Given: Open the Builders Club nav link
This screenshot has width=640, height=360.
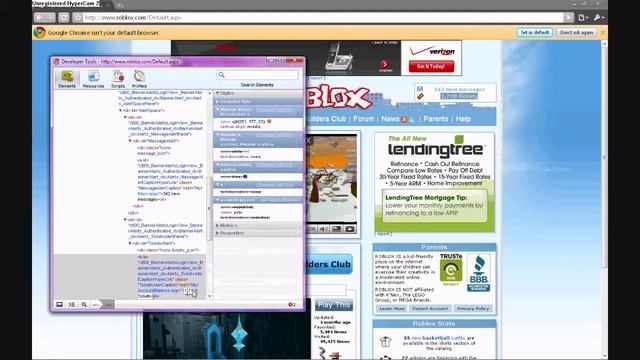Looking at the screenshot, I should coord(326,119).
